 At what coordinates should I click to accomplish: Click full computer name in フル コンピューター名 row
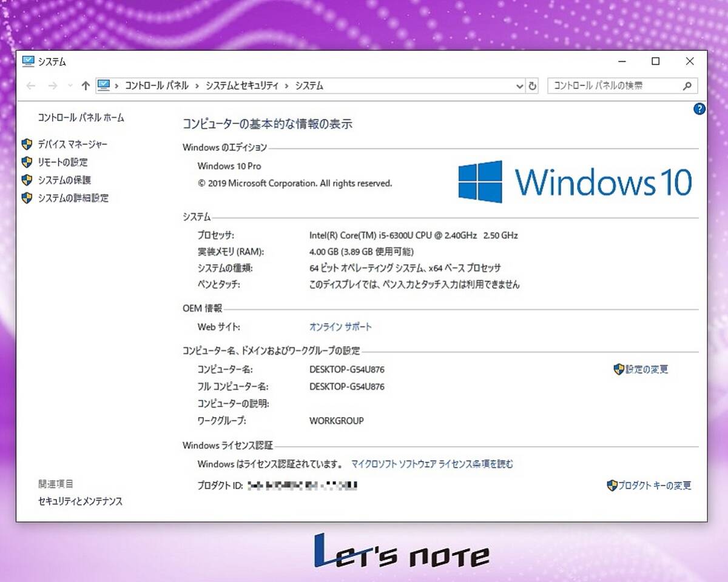click(x=347, y=386)
